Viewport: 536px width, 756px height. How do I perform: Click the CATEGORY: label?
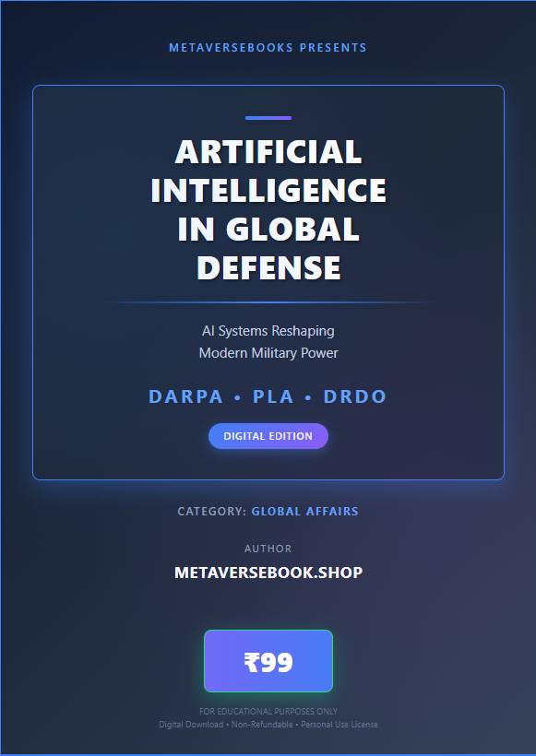click(x=212, y=511)
